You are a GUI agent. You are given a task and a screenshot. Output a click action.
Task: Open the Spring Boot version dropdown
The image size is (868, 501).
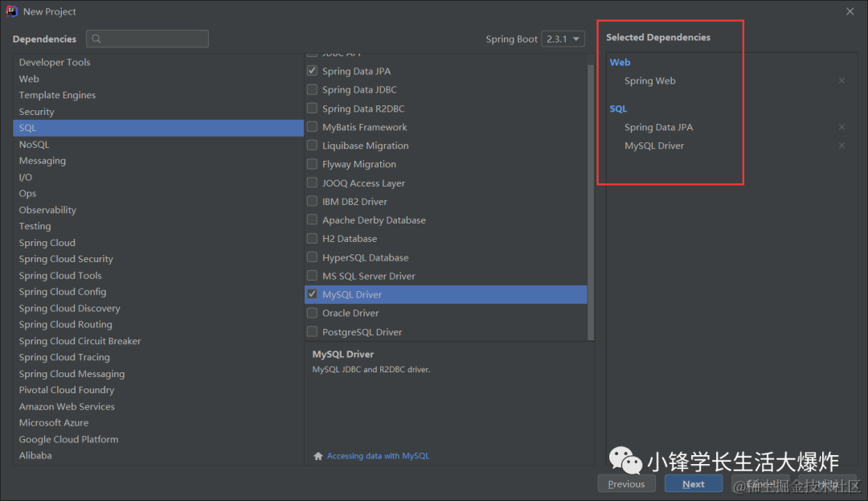coord(563,39)
